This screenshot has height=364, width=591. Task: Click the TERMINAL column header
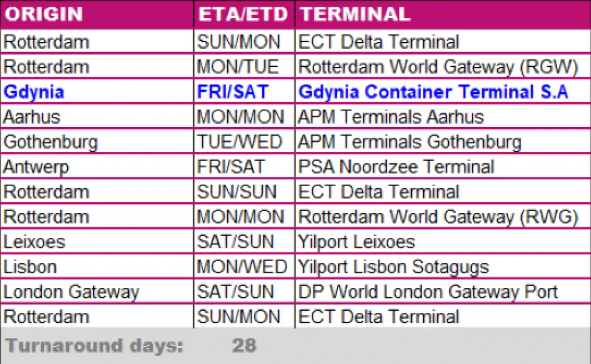click(x=355, y=14)
